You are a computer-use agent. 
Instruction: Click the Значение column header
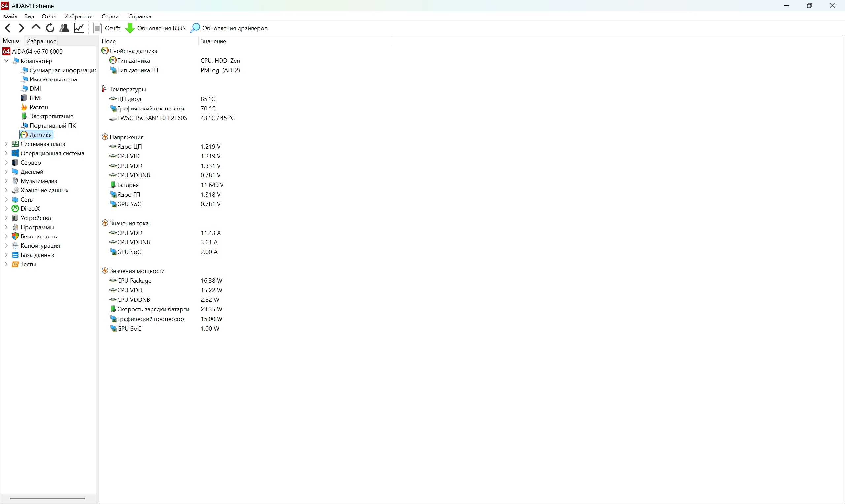213,41
